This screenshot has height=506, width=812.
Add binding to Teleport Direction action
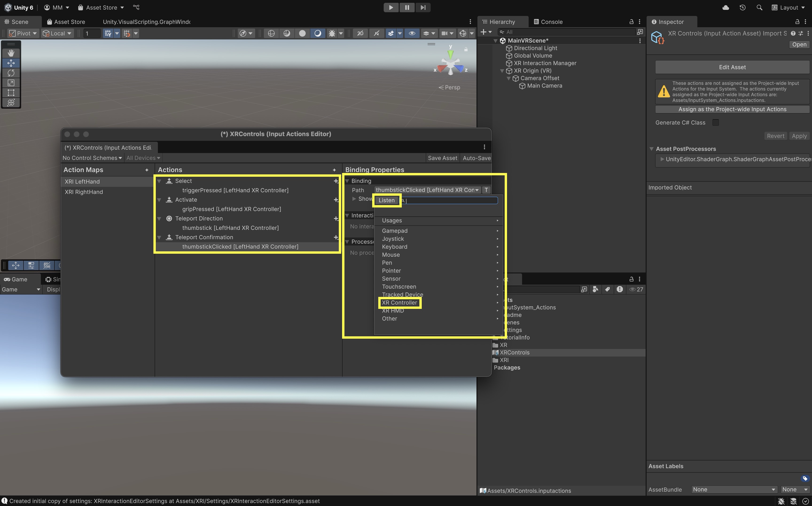tap(336, 218)
